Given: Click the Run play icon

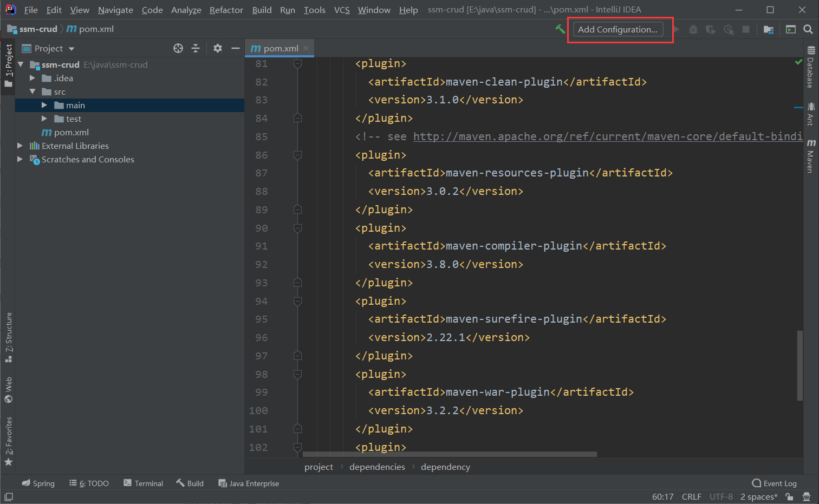Looking at the screenshot, I should point(676,29).
